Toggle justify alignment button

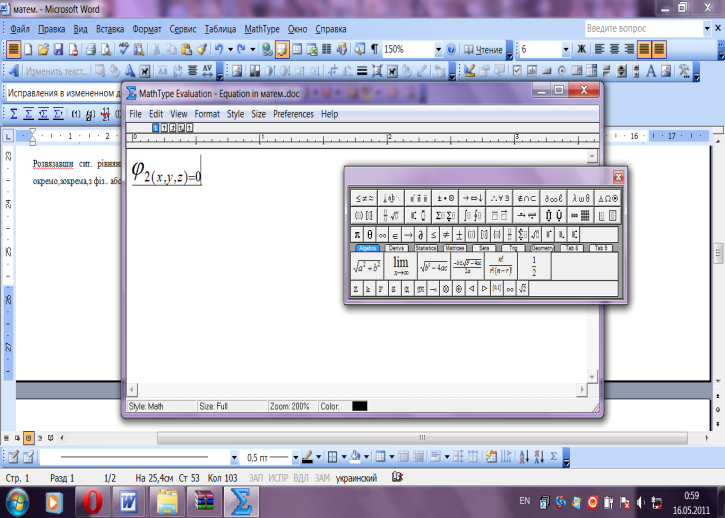644,49
